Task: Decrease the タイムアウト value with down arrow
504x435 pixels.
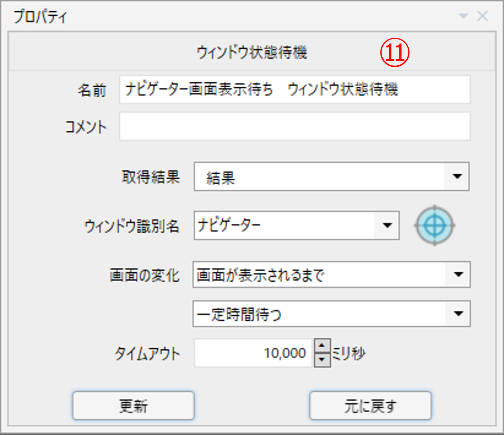Action: pyautogui.click(x=322, y=360)
